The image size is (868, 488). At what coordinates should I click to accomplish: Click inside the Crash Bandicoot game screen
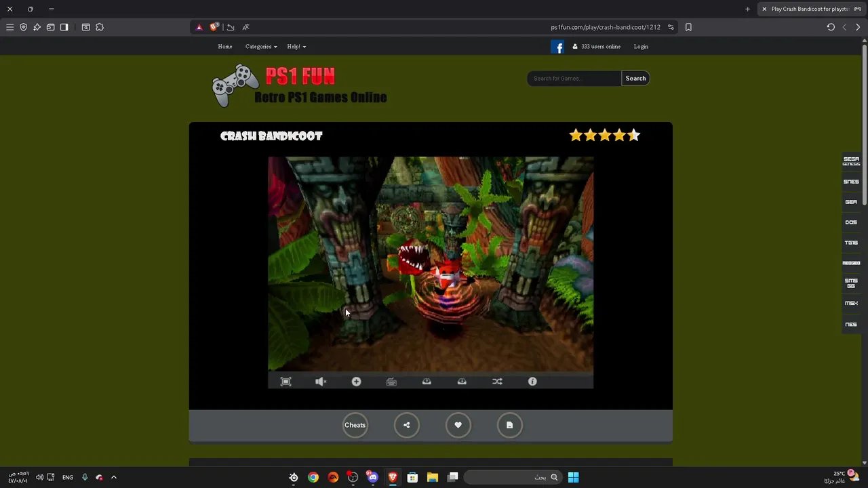[x=431, y=264]
